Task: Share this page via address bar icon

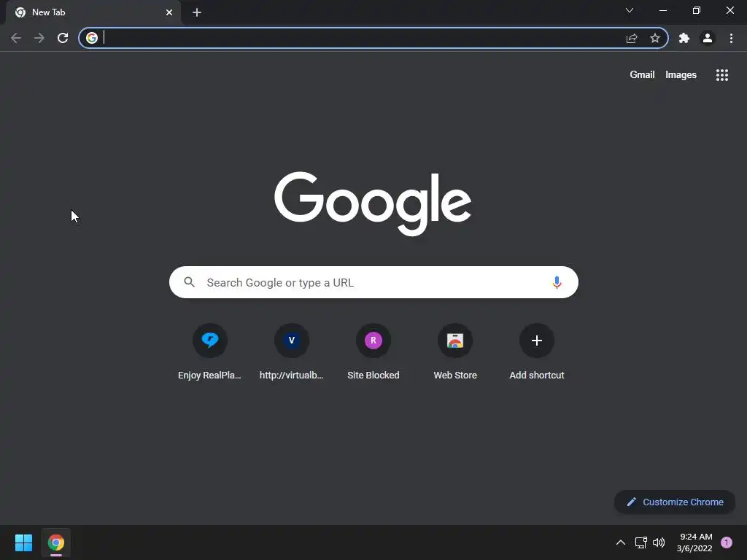Action: coord(632,38)
